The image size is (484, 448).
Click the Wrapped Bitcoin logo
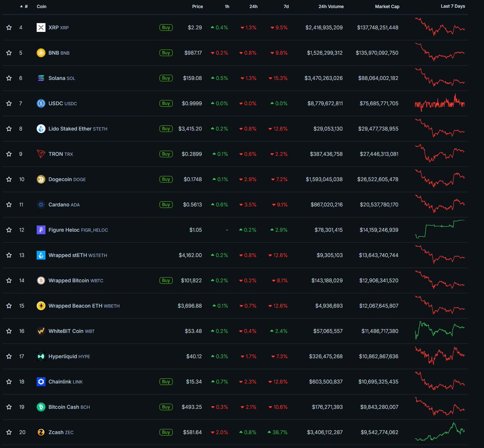click(x=41, y=281)
